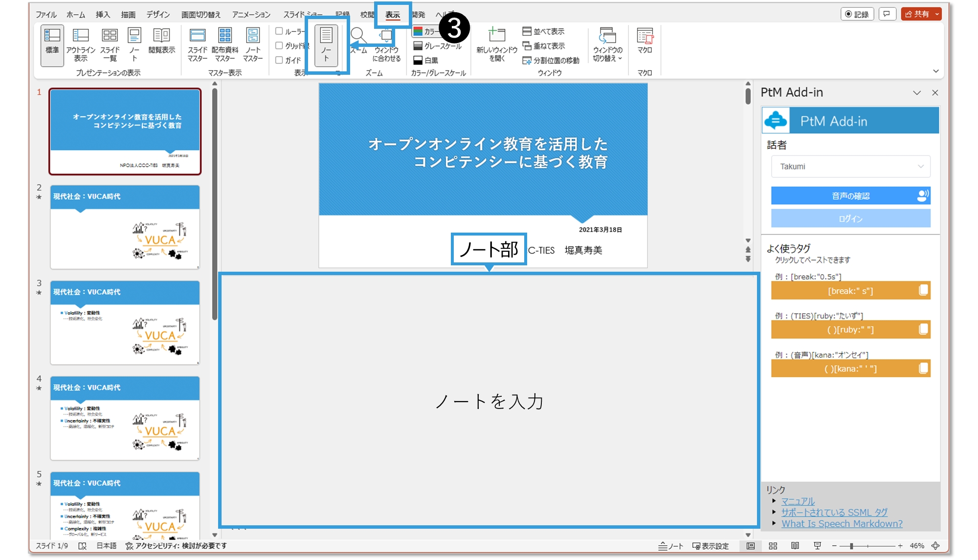Open Slide Master view (スライドマスター)
This screenshot has width=978, height=560.
coord(197,44)
